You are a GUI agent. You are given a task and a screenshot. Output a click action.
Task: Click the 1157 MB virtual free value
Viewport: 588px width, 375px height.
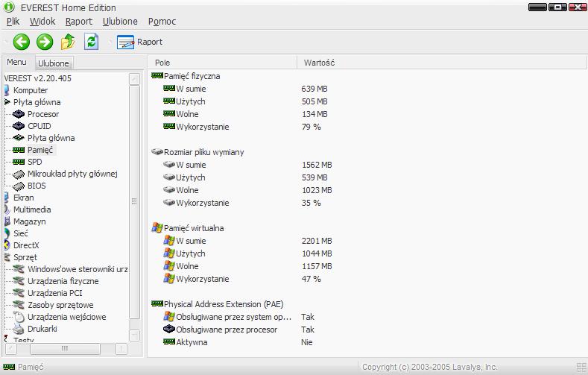pyautogui.click(x=317, y=267)
